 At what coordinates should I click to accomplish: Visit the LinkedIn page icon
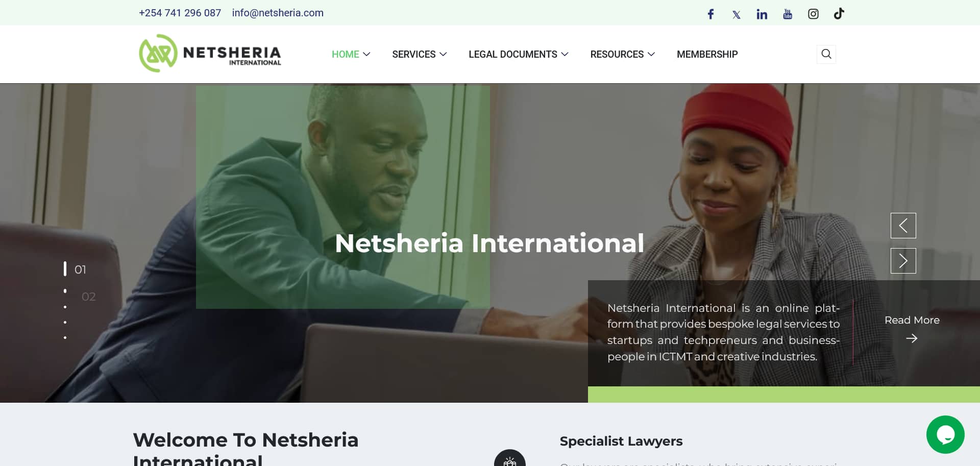(x=762, y=14)
